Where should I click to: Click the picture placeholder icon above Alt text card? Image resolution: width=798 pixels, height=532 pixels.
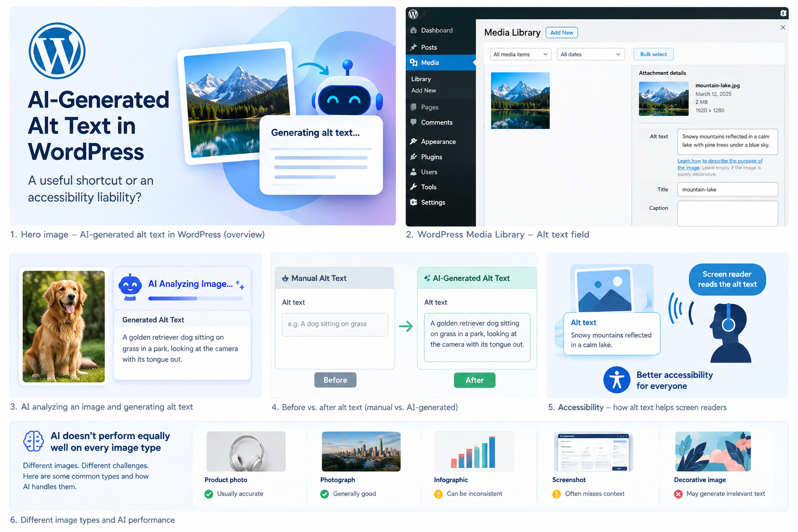pos(605,289)
